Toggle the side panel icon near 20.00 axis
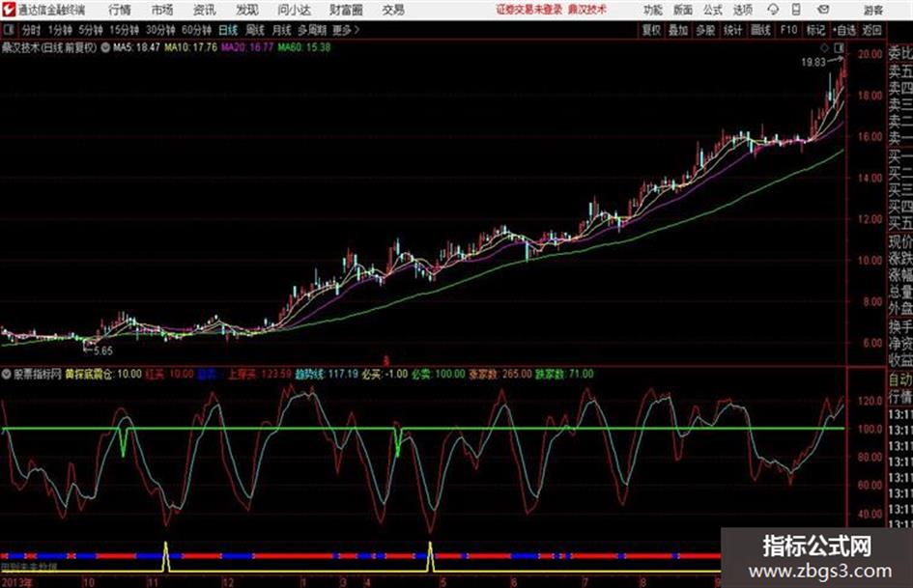 839,47
